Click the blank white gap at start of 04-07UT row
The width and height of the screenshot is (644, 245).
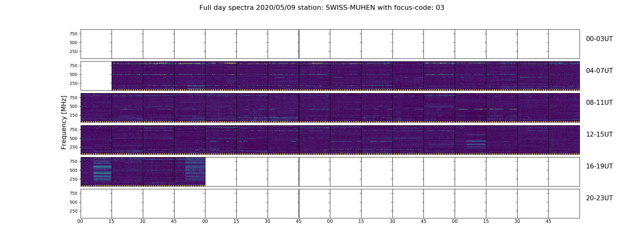[96, 76]
